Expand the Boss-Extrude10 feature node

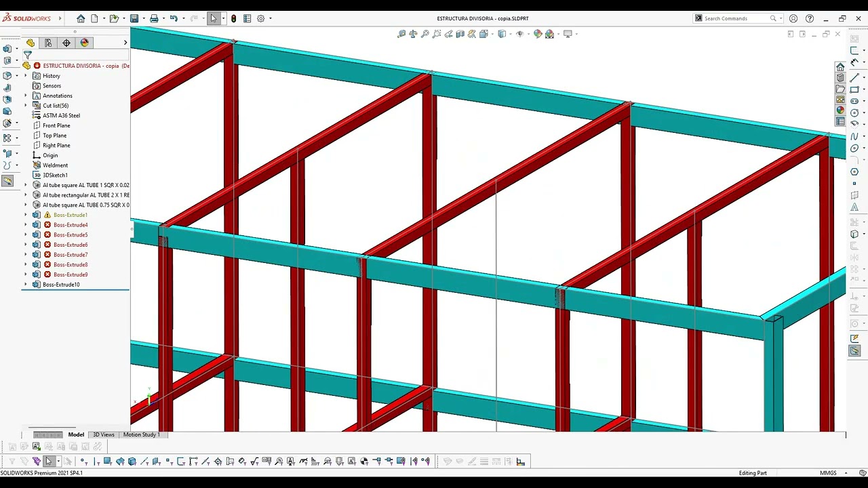click(26, 285)
